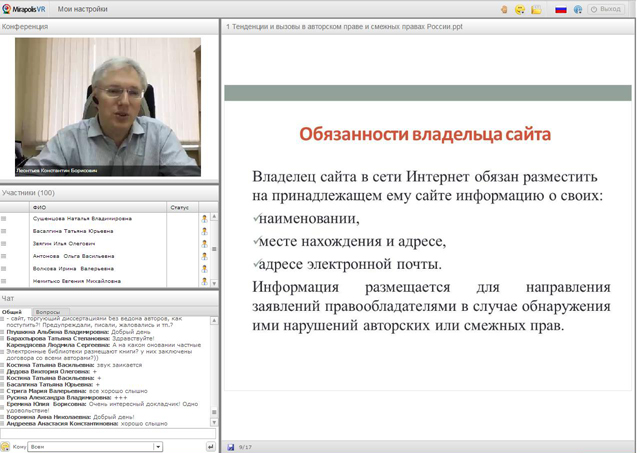The width and height of the screenshot is (640, 453).
Task: Click the Всем recipient combo box
Action: (95, 447)
